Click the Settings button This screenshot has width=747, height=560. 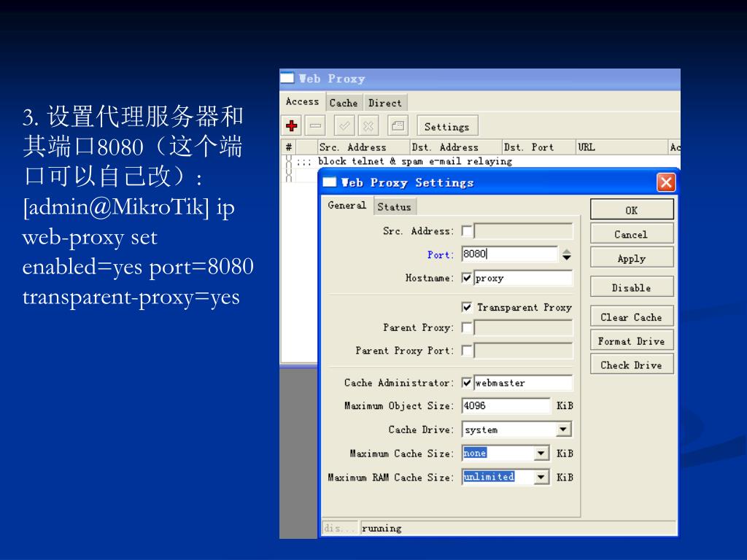tap(447, 127)
